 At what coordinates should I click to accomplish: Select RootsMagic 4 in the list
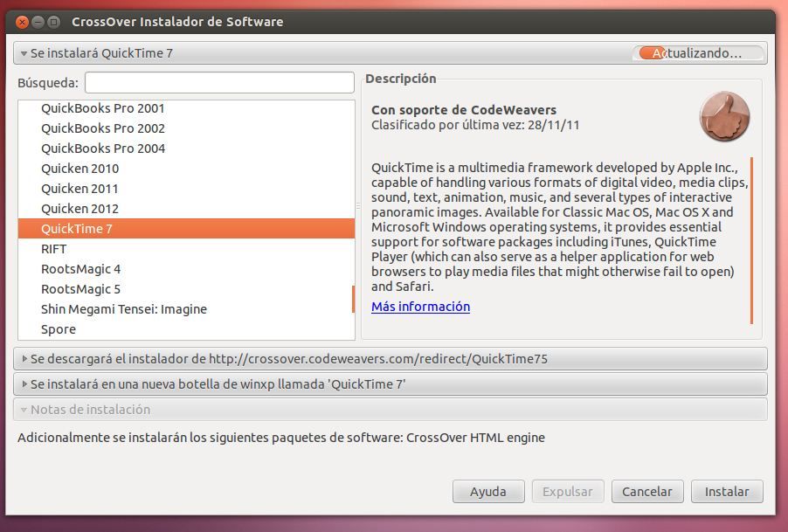click(x=186, y=269)
